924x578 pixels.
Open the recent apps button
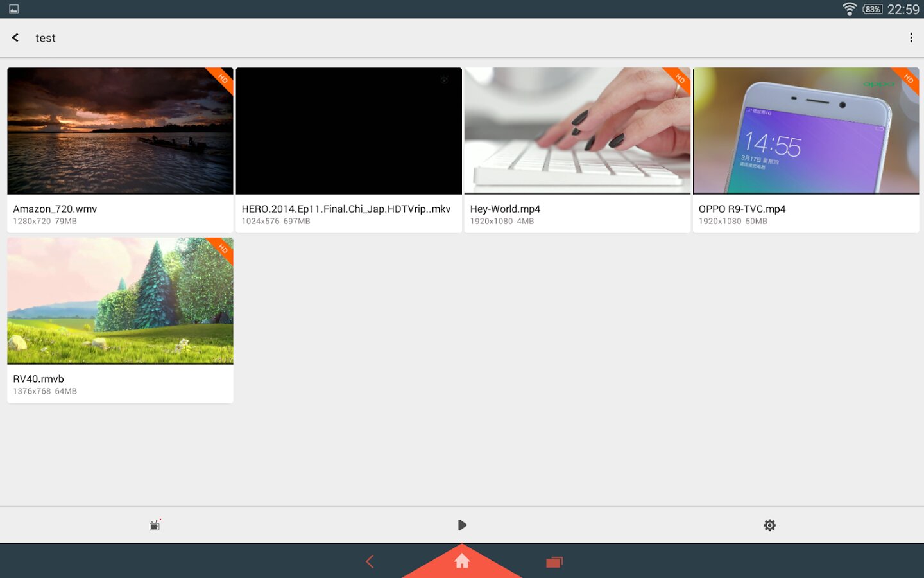click(x=554, y=562)
